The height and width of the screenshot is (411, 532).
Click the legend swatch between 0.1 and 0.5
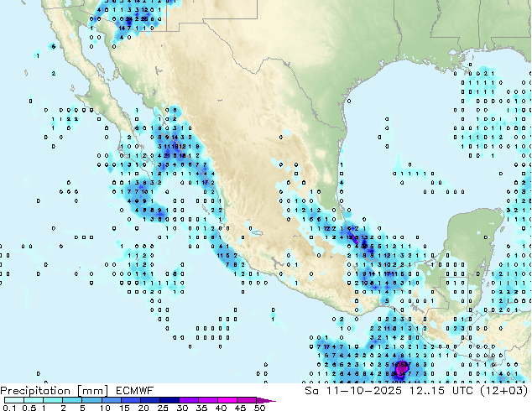pos(14,400)
